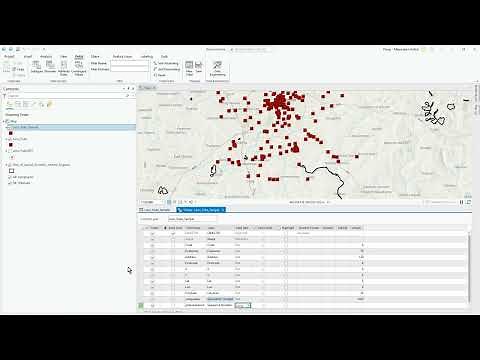
Task: Collapse the Map node in Contents
Action: (4, 121)
